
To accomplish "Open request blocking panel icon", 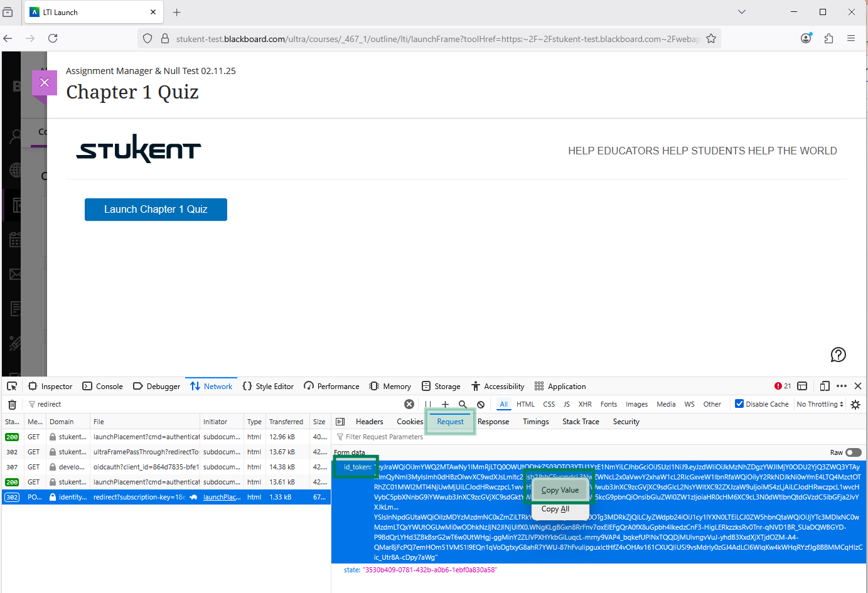I will [481, 404].
